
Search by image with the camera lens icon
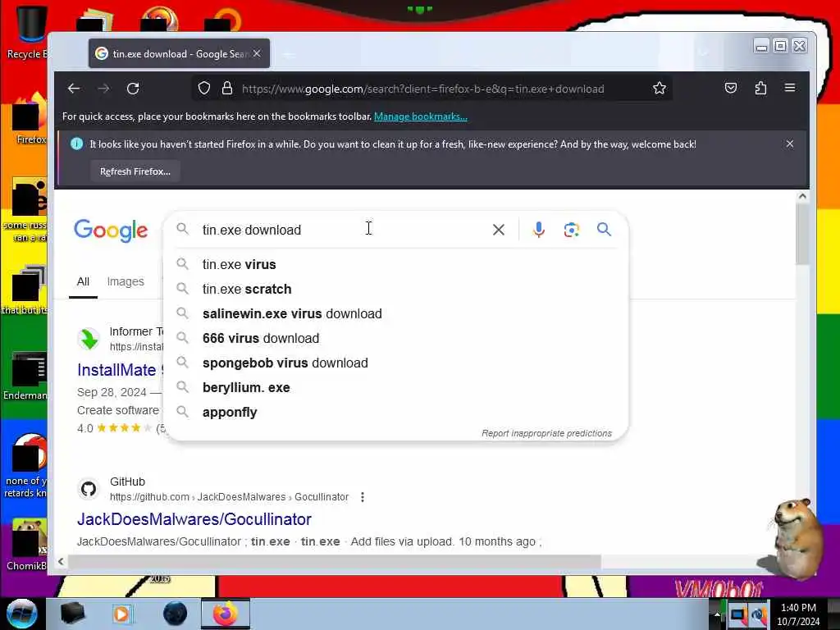[x=571, y=230]
